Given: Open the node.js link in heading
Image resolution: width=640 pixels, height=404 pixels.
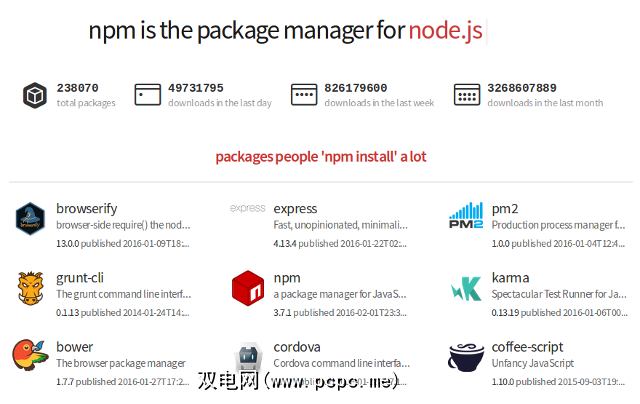Looking at the screenshot, I should (x=445, y=31).
